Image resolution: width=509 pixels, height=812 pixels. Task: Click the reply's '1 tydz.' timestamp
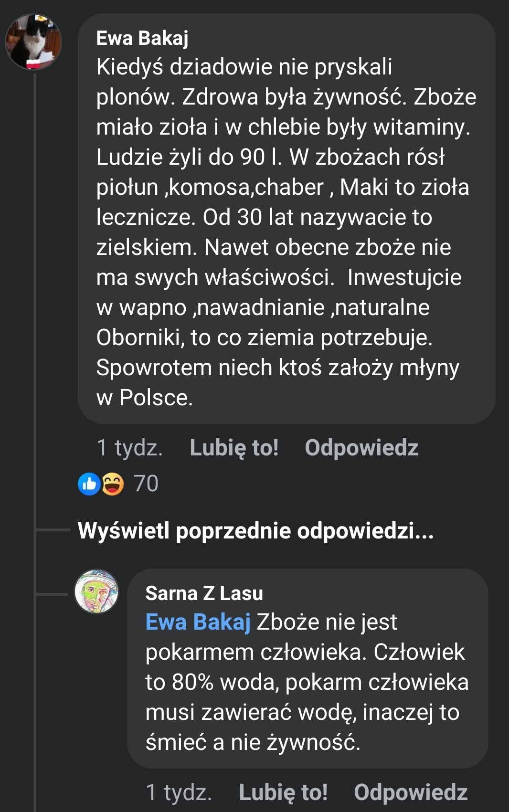pos(179,792)
